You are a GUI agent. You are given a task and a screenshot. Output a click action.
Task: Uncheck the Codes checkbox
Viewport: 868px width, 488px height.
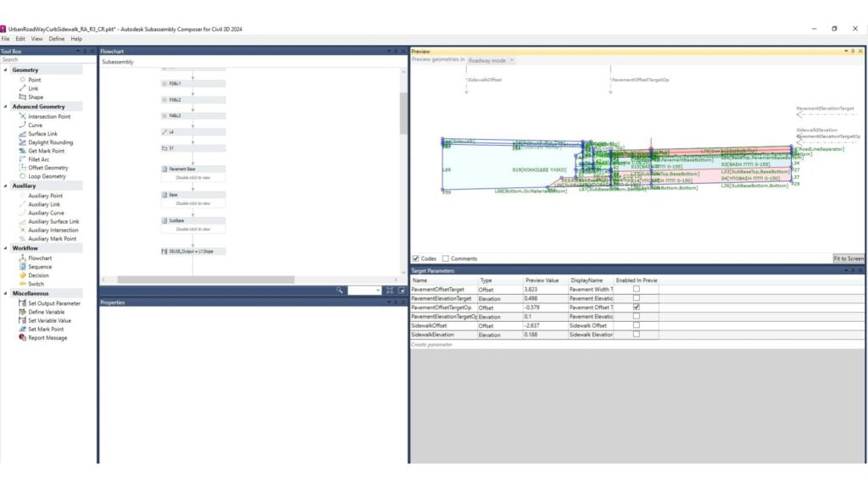(416, 258)
